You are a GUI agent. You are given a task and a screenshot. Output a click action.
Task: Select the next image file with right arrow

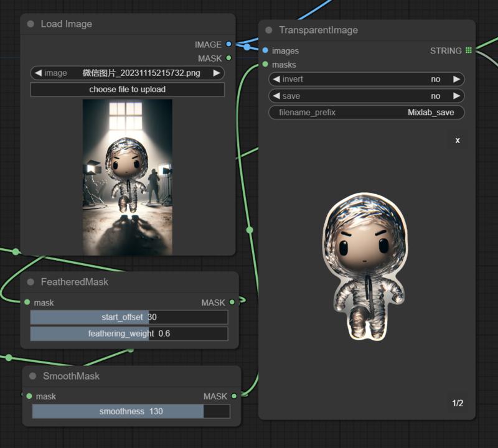tap(216, 73)
